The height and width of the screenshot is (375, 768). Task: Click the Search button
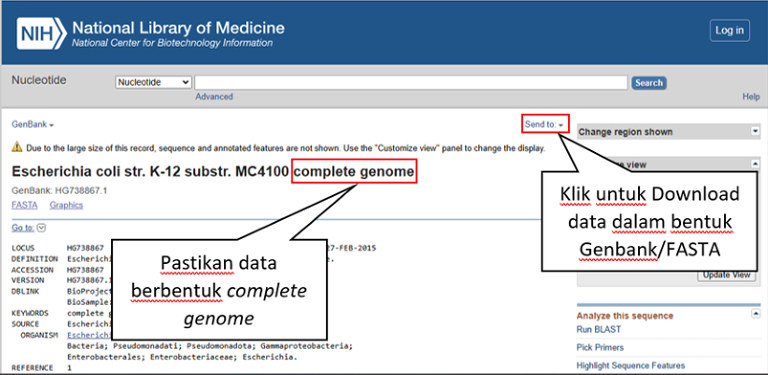pos(649,83)
